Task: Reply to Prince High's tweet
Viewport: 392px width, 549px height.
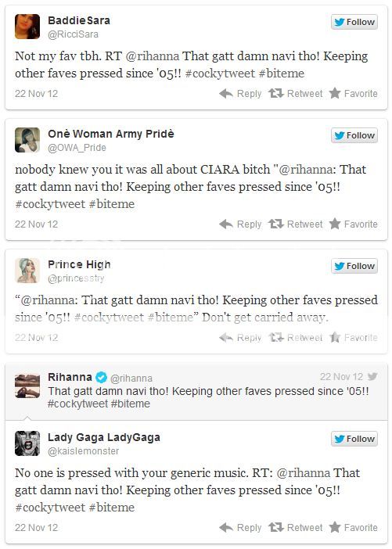Action: [x=240, y=338]
